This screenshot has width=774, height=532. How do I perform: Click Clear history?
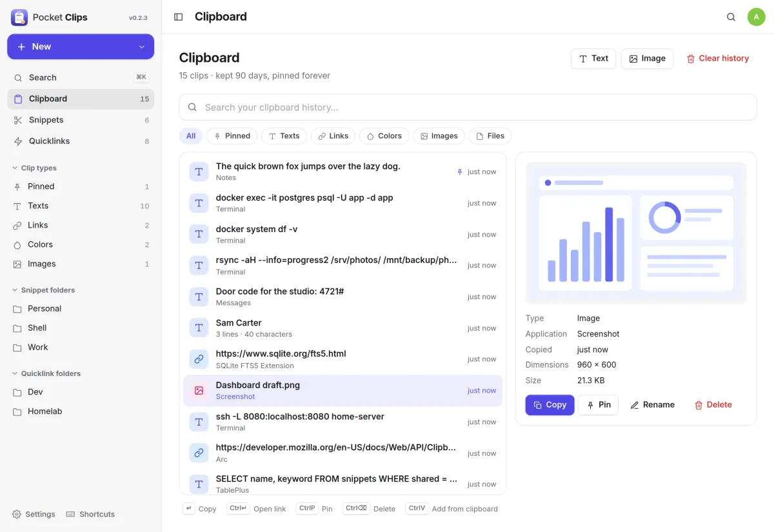pos(717,58)
